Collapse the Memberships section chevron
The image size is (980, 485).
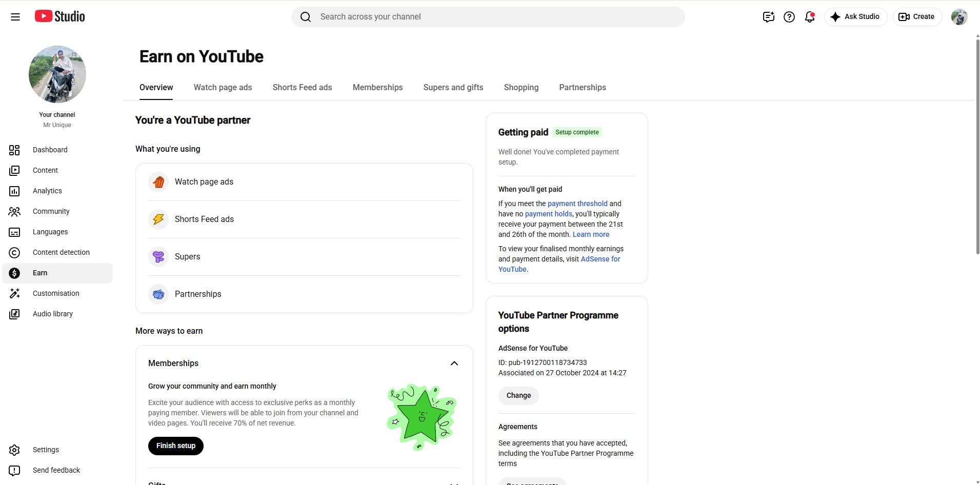(454, 363)
